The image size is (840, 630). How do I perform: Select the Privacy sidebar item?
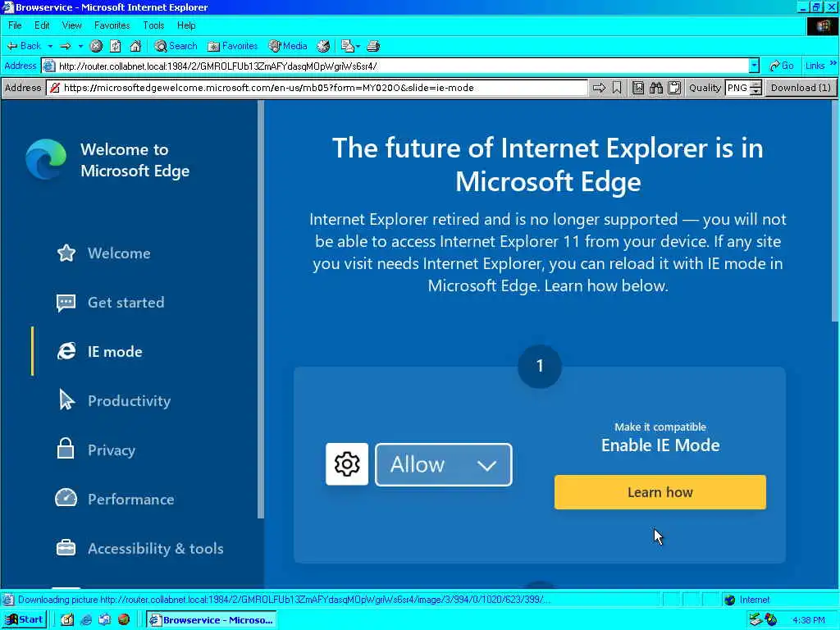[96, 449]
